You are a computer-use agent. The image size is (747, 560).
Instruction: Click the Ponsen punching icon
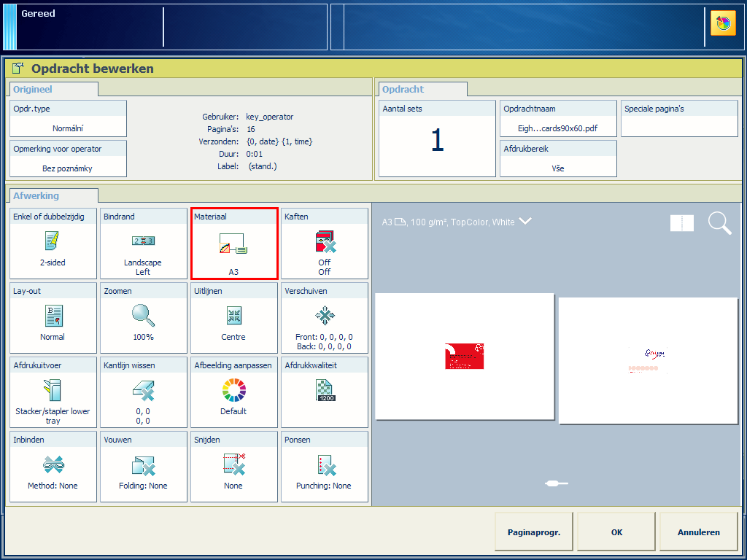click(x=324, y=464)
